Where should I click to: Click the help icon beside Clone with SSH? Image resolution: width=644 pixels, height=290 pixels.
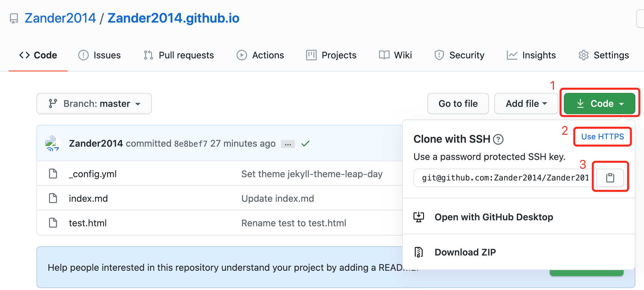(498, 139)
